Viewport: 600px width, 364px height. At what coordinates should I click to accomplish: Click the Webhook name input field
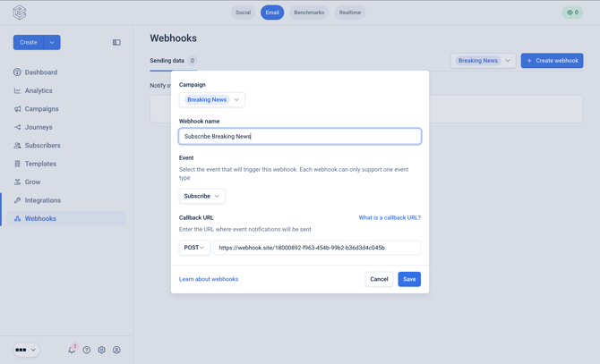tap(300, 136)
